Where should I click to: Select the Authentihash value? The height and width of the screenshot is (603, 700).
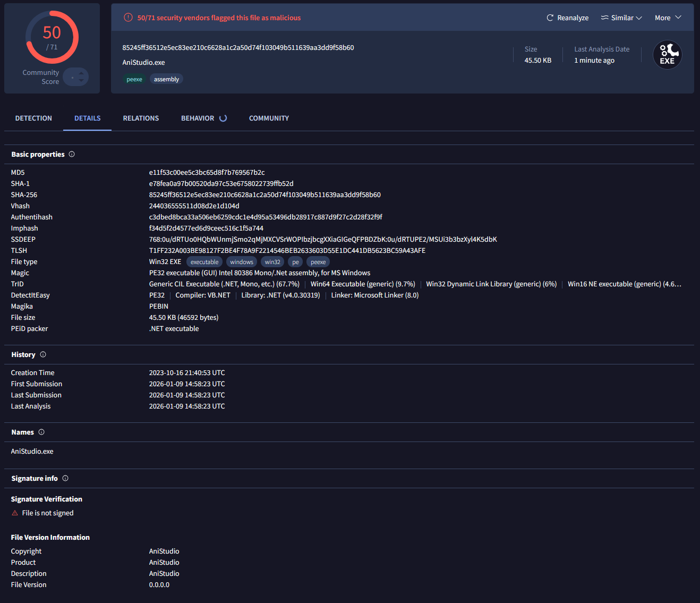coord(266,217)
